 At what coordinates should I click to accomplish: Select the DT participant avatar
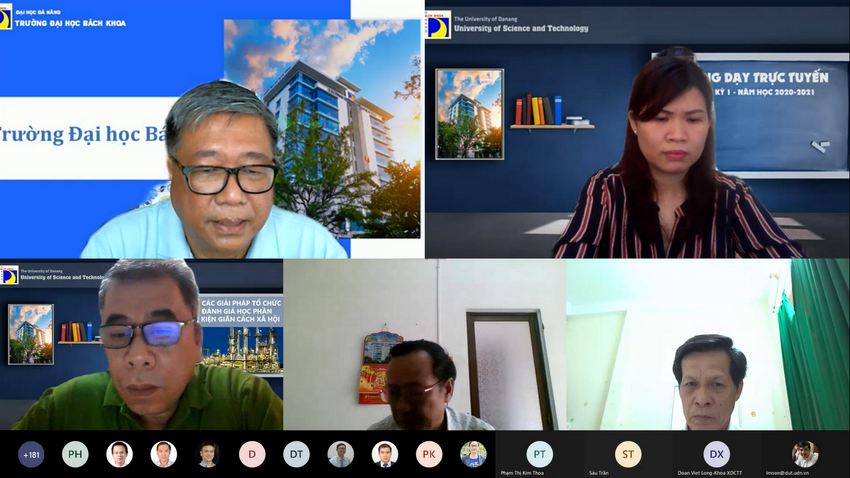297,455
